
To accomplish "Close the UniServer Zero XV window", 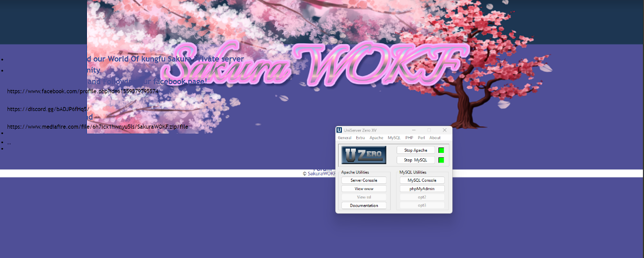I will (444, 130).
